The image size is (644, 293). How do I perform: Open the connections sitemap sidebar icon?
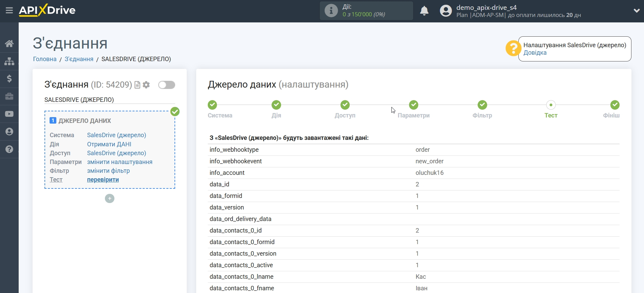click(x=9, y=61)
